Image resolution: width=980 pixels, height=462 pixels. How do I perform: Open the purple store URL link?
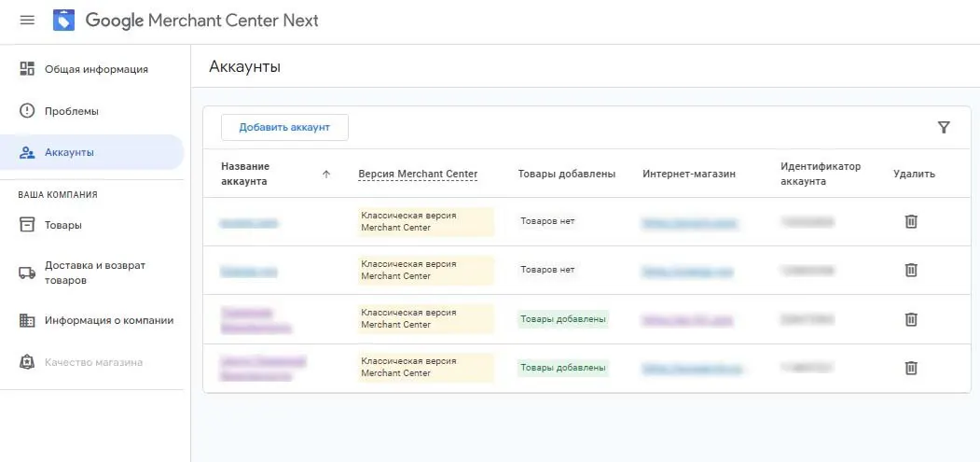(687, 320)
